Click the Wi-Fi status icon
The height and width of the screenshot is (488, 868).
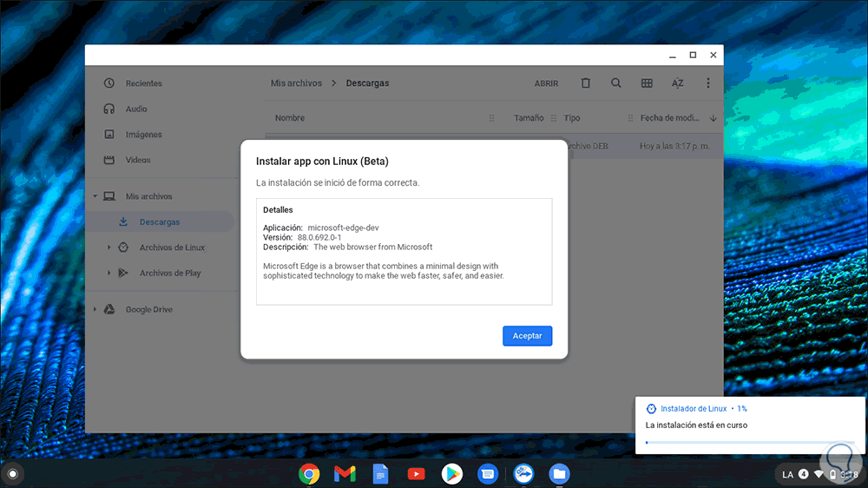[x=819, y=475]
